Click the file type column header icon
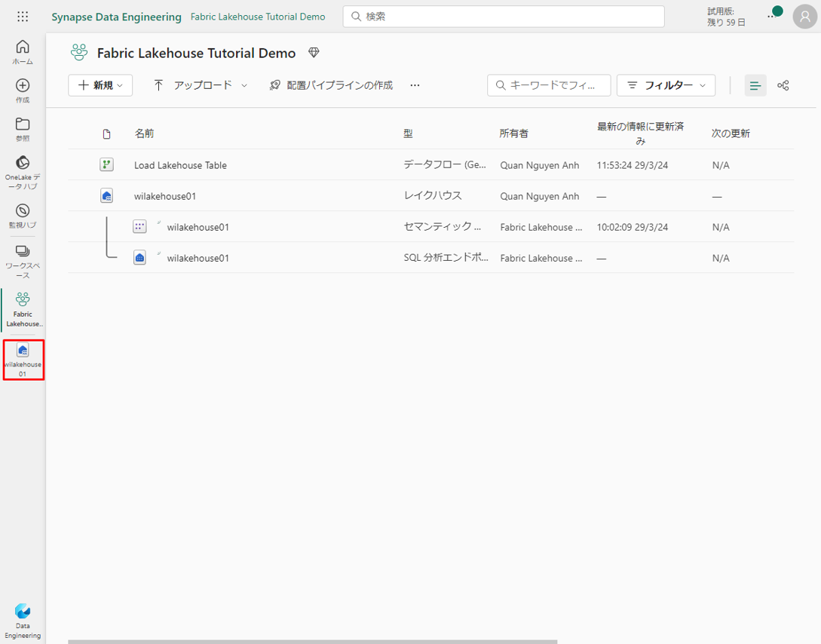This screenshot has width=821, height=644. (107, 134)
